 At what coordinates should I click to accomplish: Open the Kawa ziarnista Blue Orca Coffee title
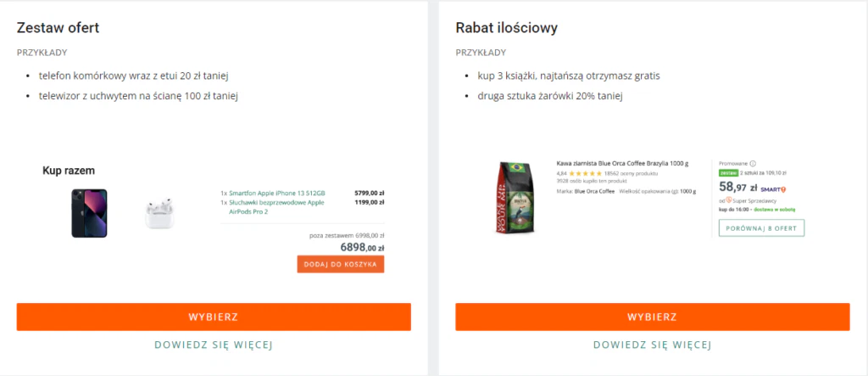pos(622,163)
